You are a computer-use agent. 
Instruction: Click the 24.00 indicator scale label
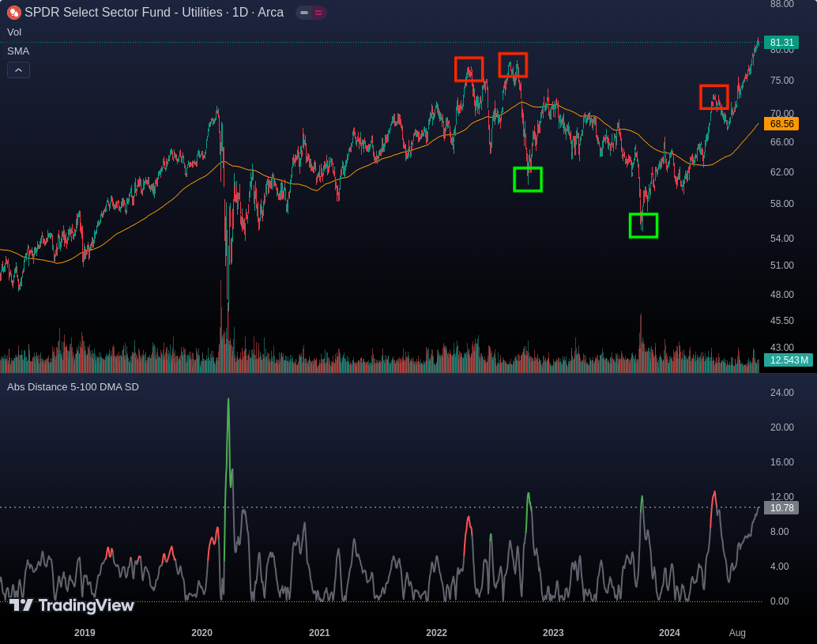pyautogui.click(x=781, y=393)
